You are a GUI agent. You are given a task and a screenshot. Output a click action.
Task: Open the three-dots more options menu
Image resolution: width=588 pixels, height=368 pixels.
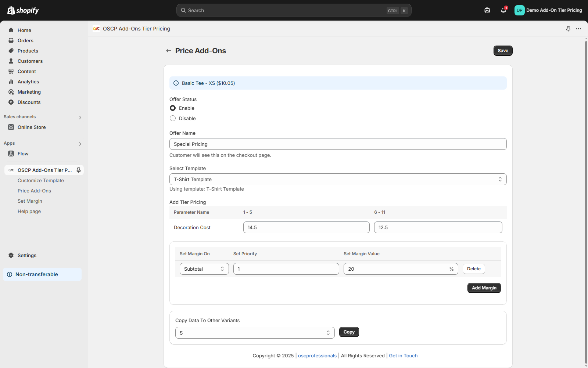[x=578, y=29]
